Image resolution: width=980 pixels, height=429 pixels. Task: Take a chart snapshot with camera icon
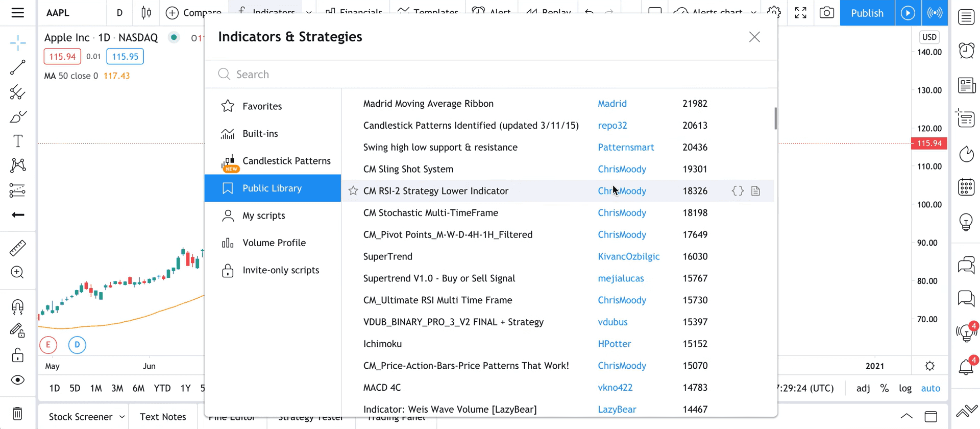pyautogui.click(x=827, y=13)
